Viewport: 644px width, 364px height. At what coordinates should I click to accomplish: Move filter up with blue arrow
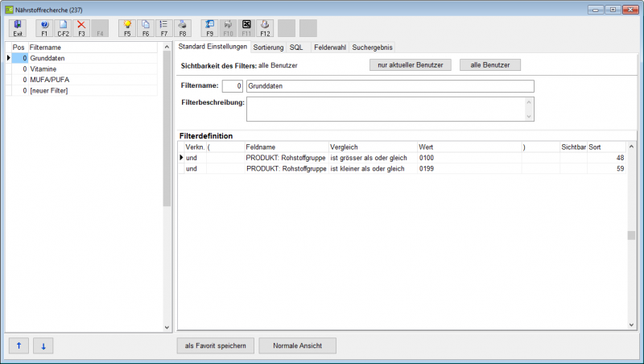19,345
